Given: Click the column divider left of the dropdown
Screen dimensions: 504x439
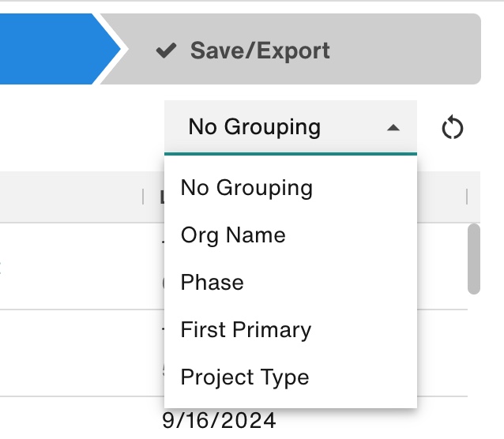Looking at the screenshot, I should (x=143, y=197).
